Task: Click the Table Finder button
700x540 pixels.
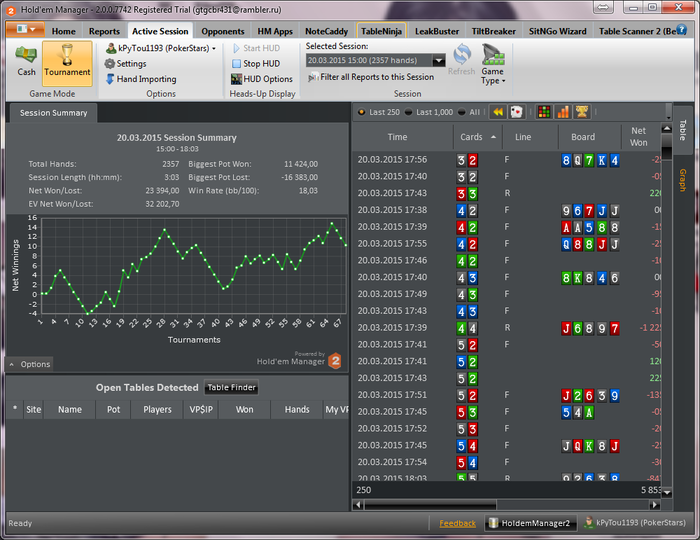Action: [x=231, y=387]
